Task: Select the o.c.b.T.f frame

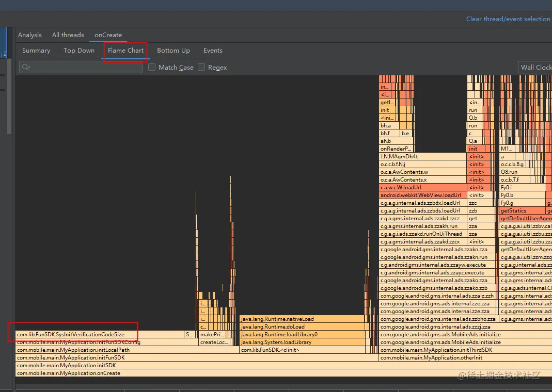Action: click(x=515, y=179)
